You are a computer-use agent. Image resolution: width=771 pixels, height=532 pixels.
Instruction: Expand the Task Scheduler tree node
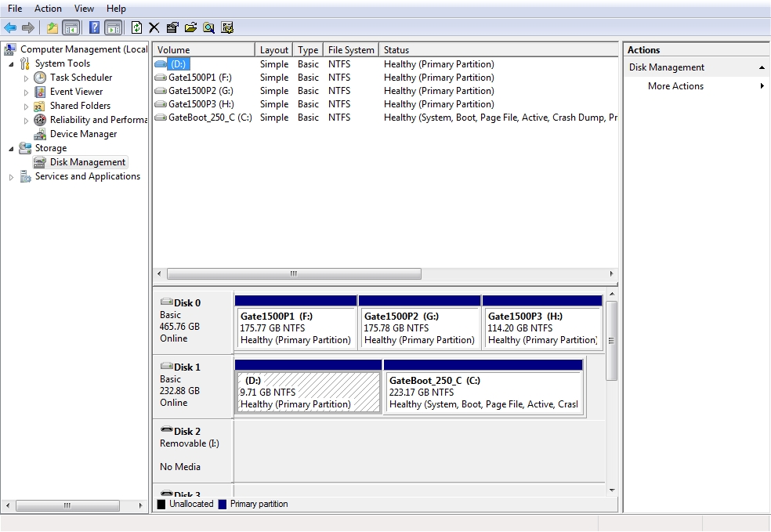[26, 78]
